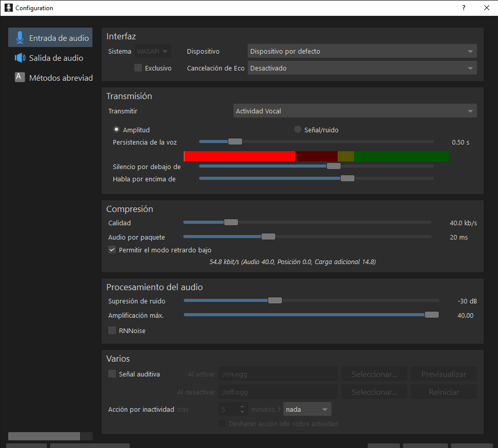Click the question mark help button
Screen dimensions: 498x448
464,8
